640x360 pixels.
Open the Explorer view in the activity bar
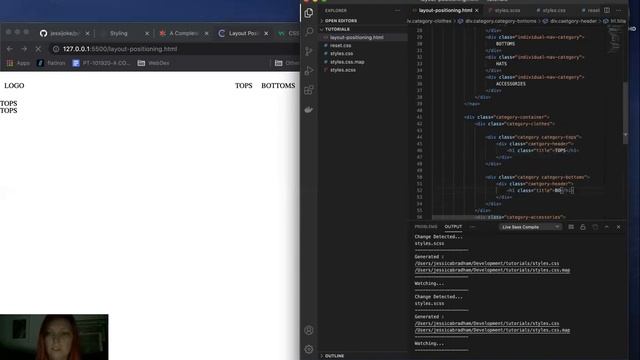point(309,13)
